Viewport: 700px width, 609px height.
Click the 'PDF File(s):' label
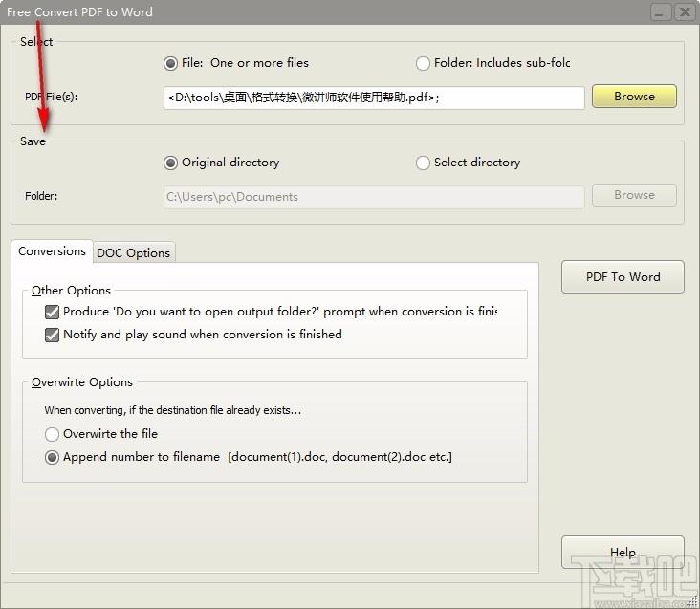tap(52, 97)
